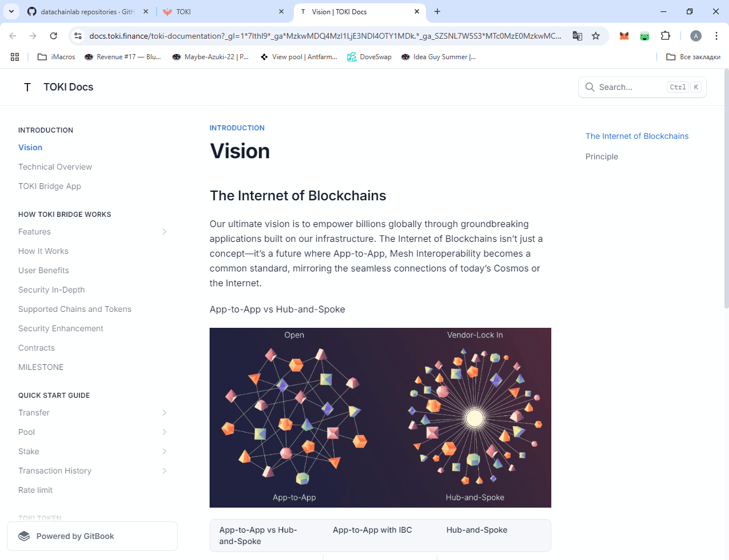The image size is (729, 560).
Task: Click the Google Translate icon in address bar
Action: point(578,36)
